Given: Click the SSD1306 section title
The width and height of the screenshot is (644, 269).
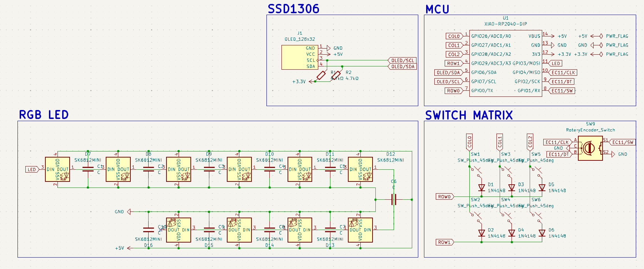Looking at the screenshot, I should 293,9.
